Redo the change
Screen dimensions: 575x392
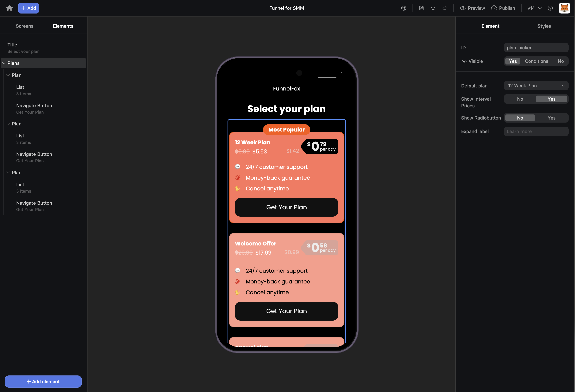[444, 8]
